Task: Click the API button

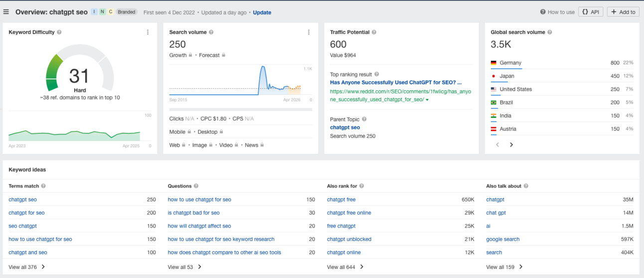Action: pos(591,12)
